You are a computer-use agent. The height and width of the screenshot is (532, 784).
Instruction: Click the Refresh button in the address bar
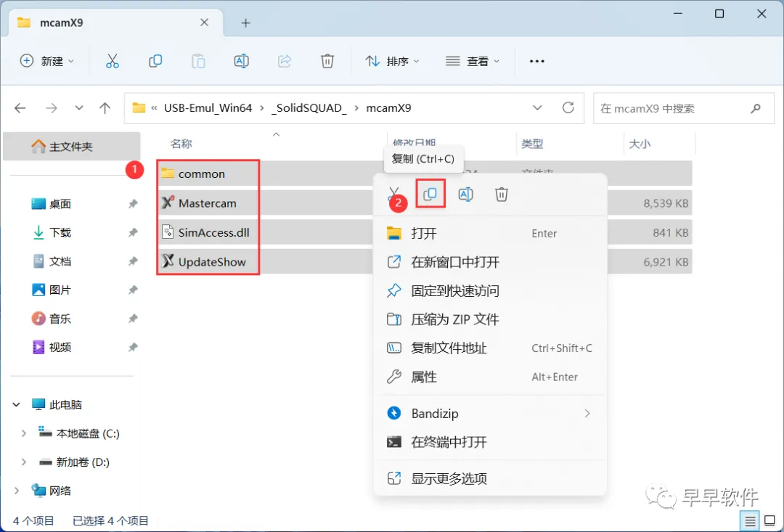pos(568,107)
